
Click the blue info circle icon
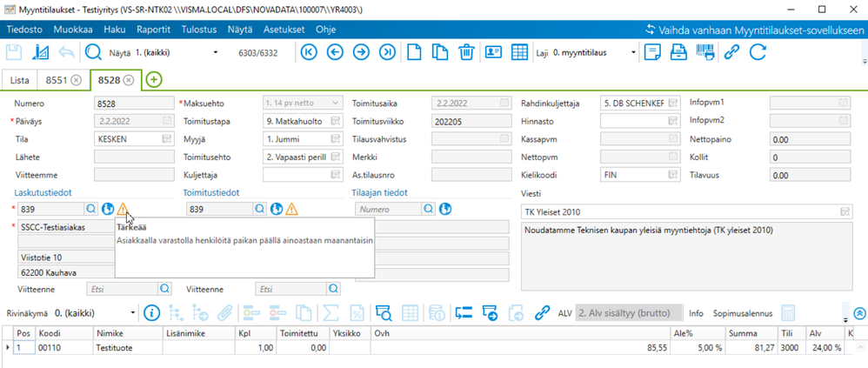pyautogui.click(x=152, y=311)
